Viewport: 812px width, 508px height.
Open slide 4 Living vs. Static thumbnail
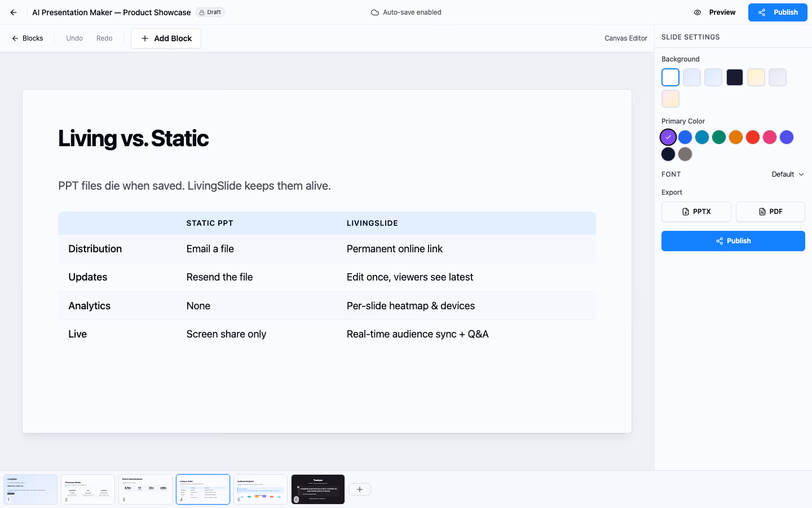203,489
